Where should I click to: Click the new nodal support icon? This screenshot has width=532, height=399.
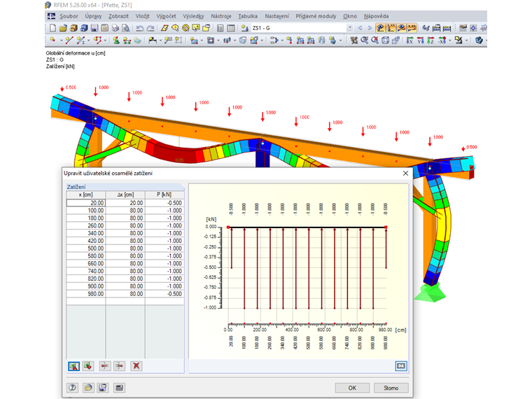[116, 41]
